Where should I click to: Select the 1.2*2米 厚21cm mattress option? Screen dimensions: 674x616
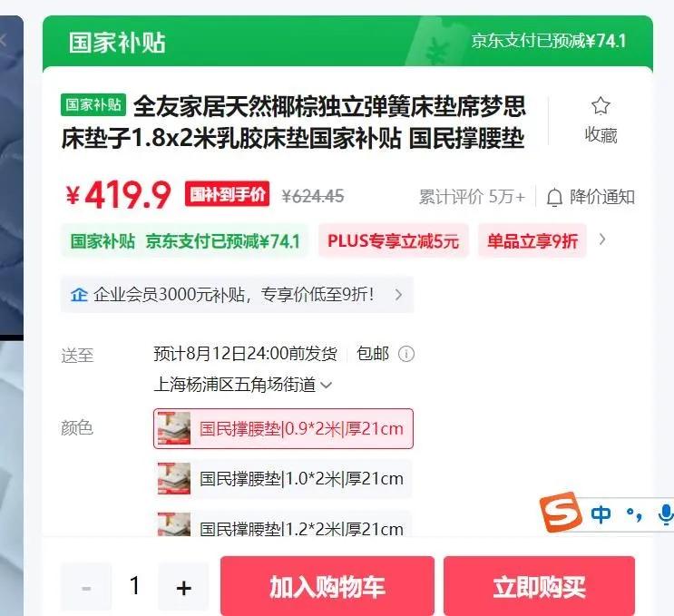click(283, 523)
